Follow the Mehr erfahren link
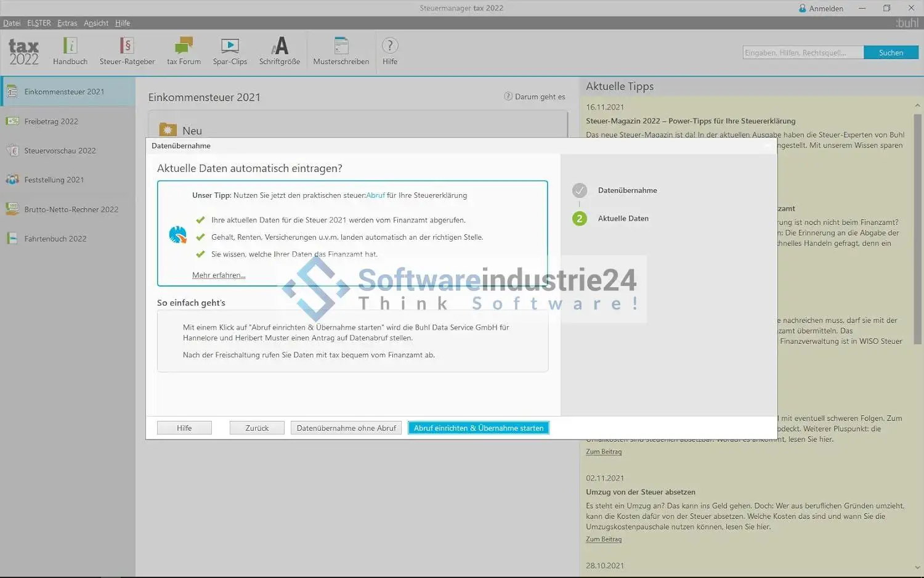 (219, 275)
